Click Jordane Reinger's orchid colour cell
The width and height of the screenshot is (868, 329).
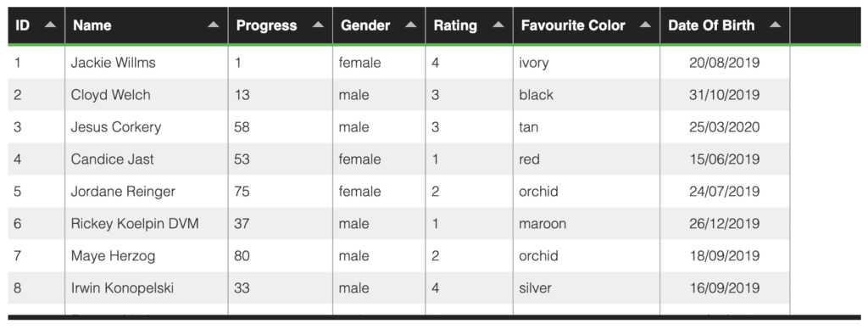pyautogui.click(x=587, y=191)
